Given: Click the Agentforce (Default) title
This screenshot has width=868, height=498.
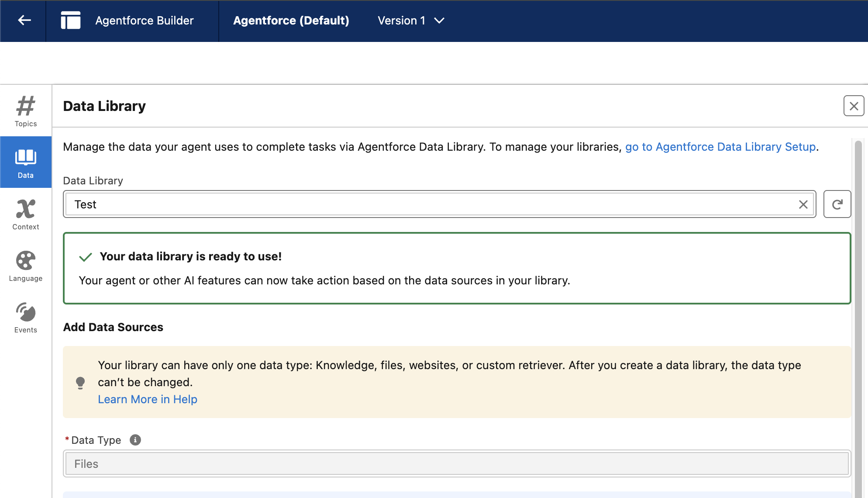Looking at the screenshot, I should click(x=291, y=21).
